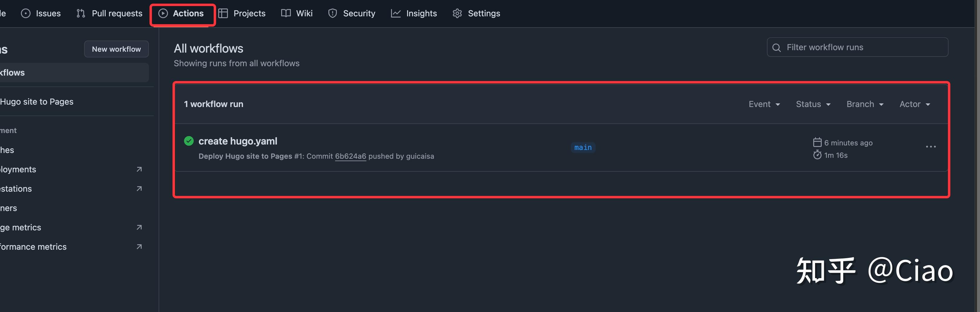Screen dimensions: 980x312
Task: Open the Actions tab
Action: pyautogui.click(x=182, y=14)
